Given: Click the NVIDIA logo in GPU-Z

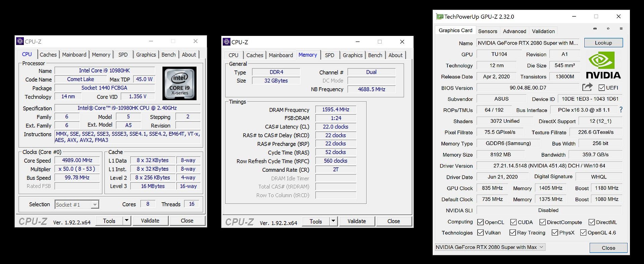Looking at the screenshot, I should (x=603, y=65).
